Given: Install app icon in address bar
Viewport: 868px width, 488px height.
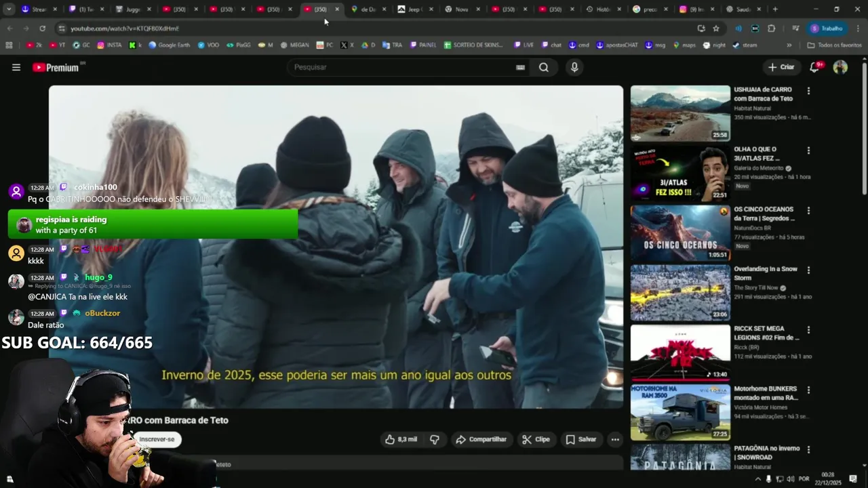Looking at the screenshot, I should pyautogui.click(x=701, y=28).
